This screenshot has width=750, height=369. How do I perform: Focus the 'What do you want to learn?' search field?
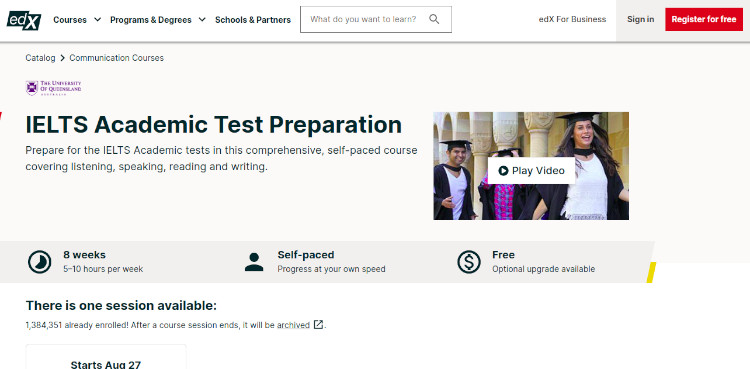pos(375,20)
